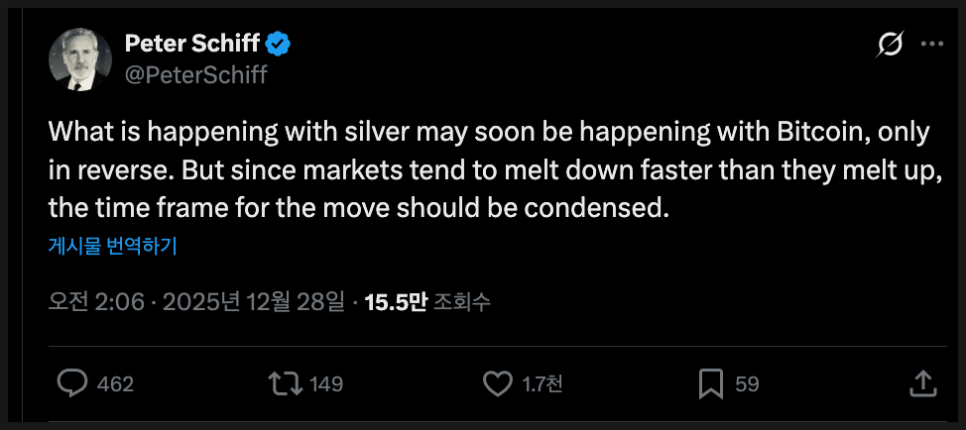This screenshot has height=430, width=966.
Task: Open Peter Schiff's profile picture
Action: click(79, 58)
